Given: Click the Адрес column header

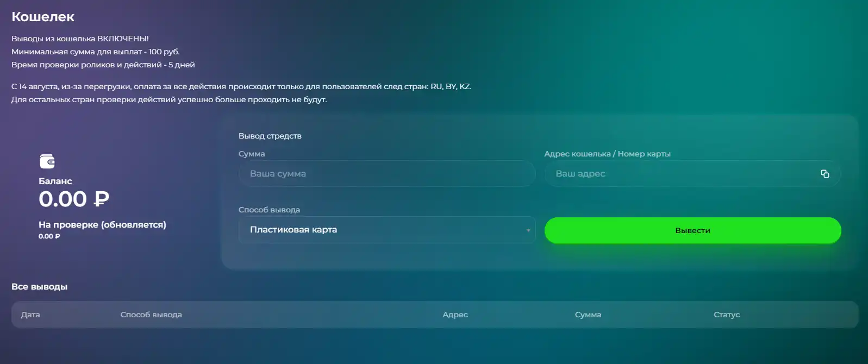Looking at the screenshot, I should pyautogui.click(x=455, y=315).
